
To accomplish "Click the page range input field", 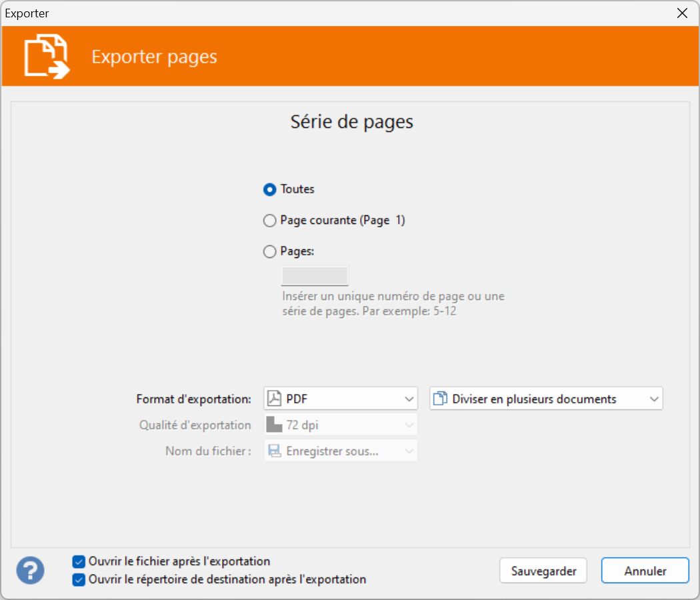I will 315,276.
